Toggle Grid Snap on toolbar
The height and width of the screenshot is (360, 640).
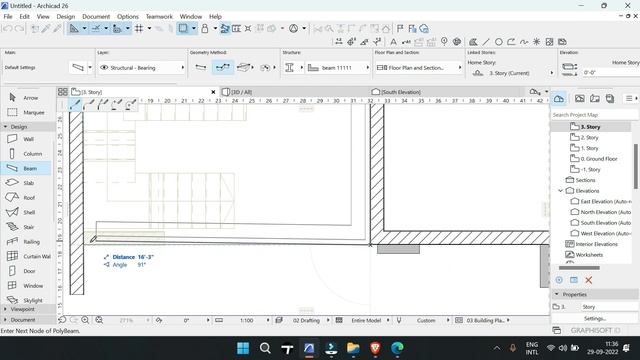[139, 29]
